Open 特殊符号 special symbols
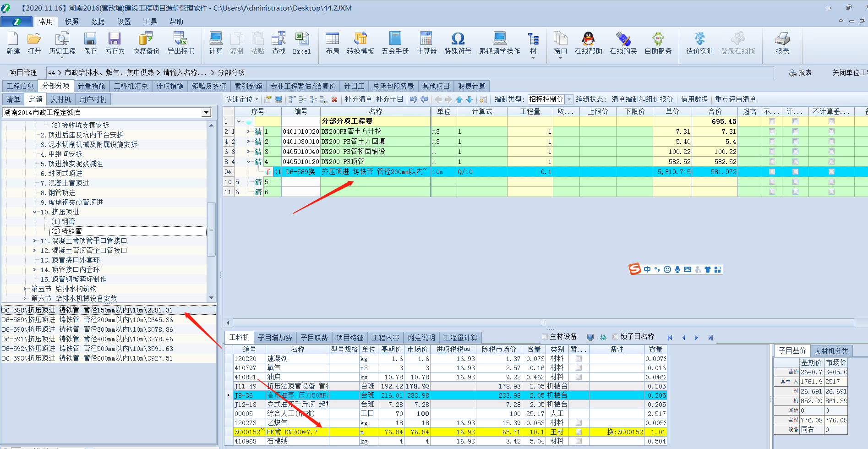 pyautogui.click(x=458, y=44)
